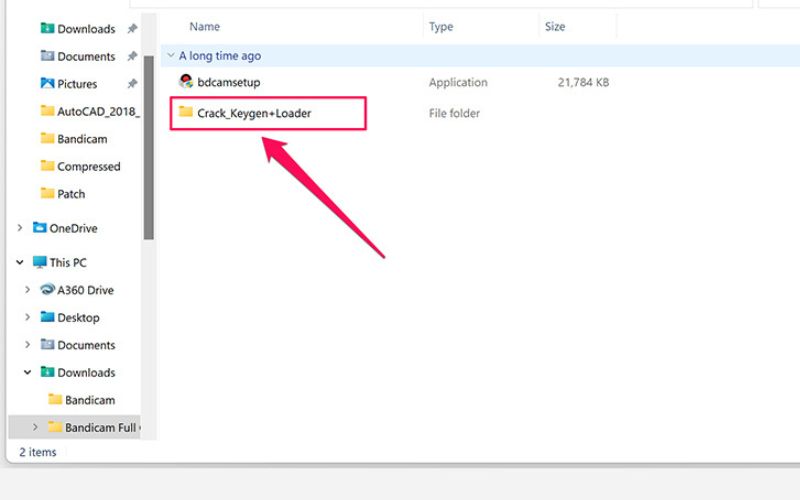Click the 21,784 KB size value
This screenshot has width=800, height=500.
click(x=583, y=82)
